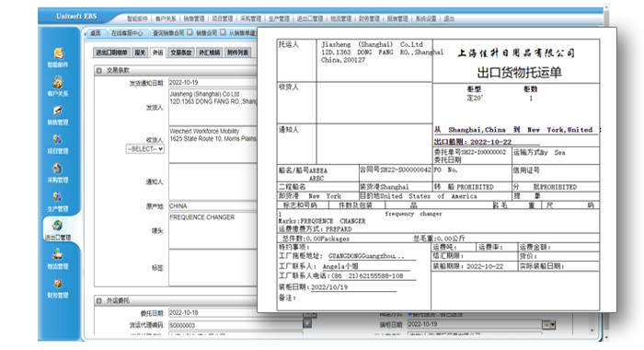Open the 报表管理 top menu
This screenshot has height=350, width=644.
click(x=397, y=18)
